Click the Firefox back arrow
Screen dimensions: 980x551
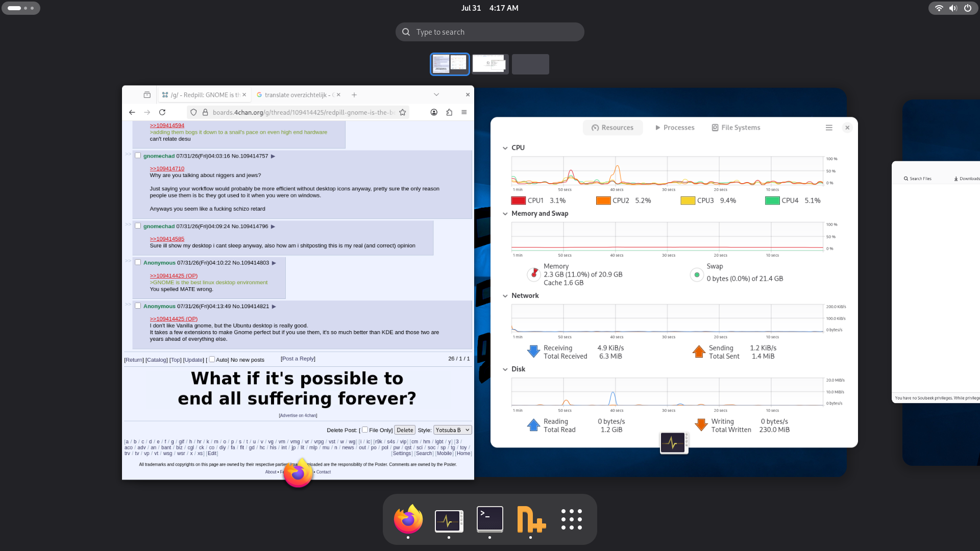(x=132, y=112)
